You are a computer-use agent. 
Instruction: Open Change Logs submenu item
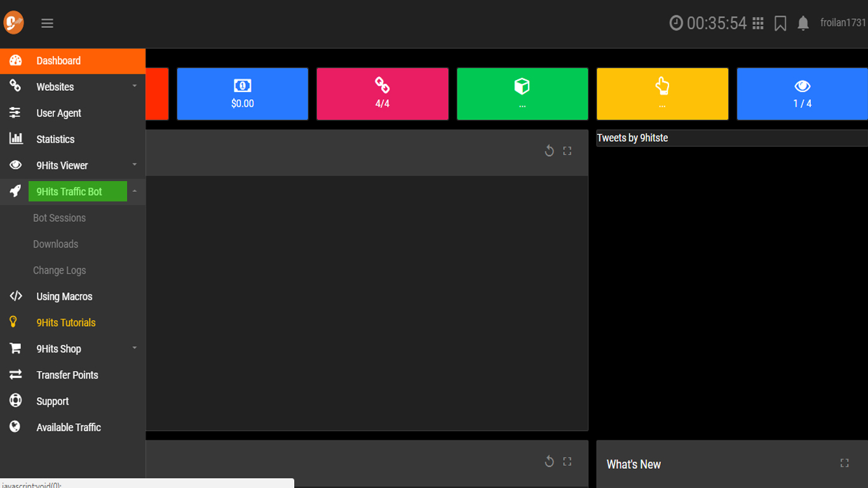(x=59, y=270)
